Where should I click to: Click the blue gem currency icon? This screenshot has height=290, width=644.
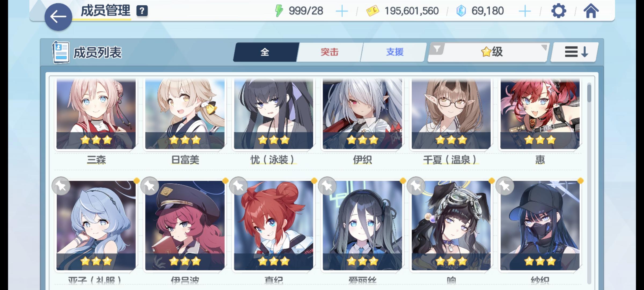(x=461, y=11)
